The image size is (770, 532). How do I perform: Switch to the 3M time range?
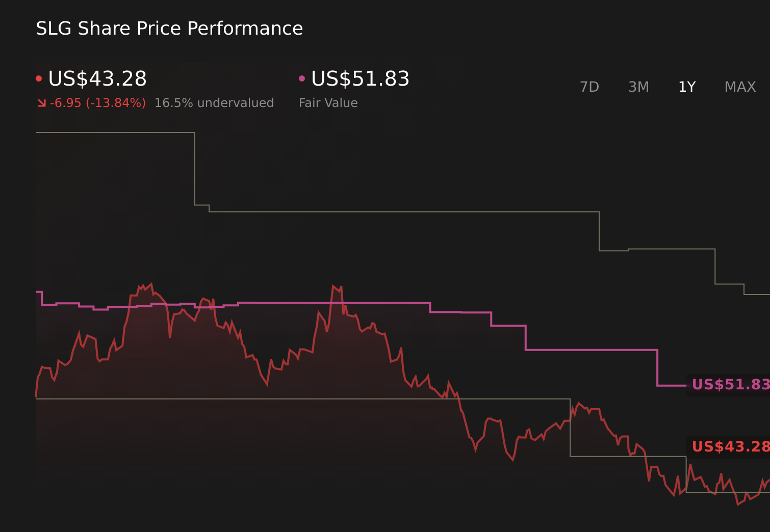point(638,87)
